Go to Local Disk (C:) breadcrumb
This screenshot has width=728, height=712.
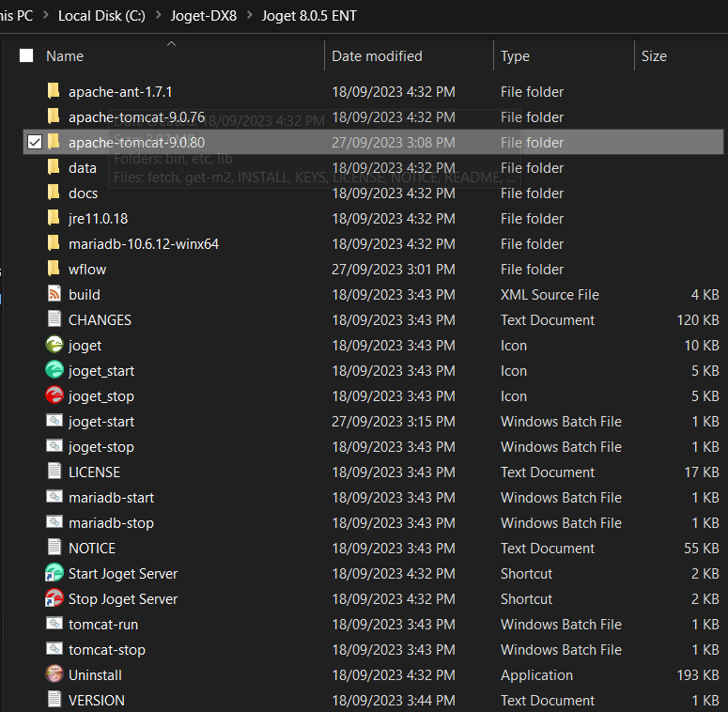click(101, 16)
